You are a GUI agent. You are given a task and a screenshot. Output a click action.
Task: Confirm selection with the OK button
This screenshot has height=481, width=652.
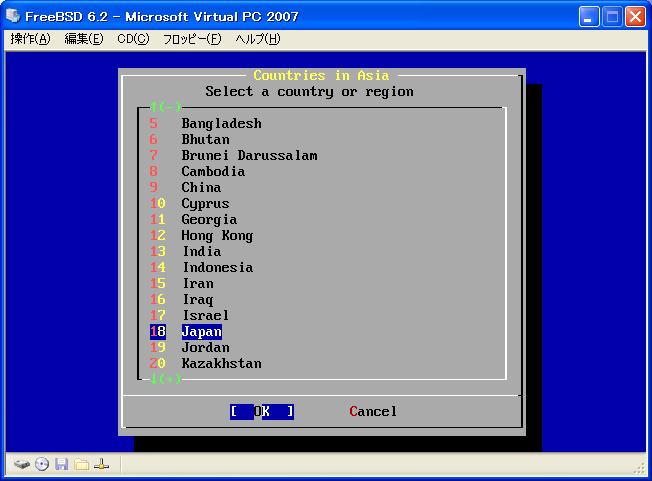point(262,412)
